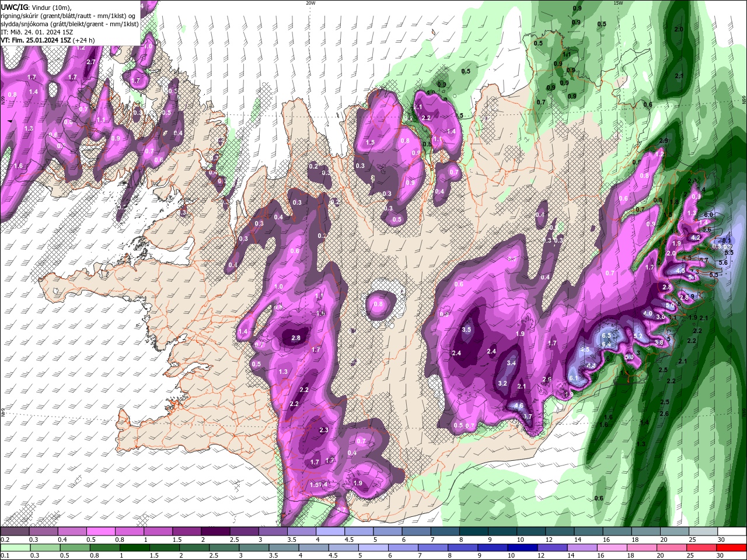Click the '3.7' snowfall value on the map
747x560 pixels.
tap(528, 416)
